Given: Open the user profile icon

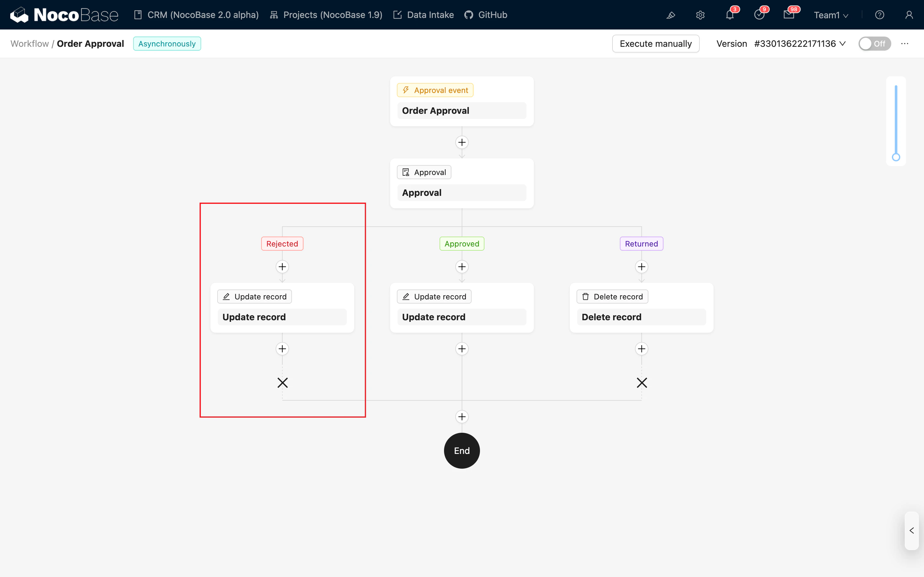Looking at the screenshot, I should [x=909, y=15].
